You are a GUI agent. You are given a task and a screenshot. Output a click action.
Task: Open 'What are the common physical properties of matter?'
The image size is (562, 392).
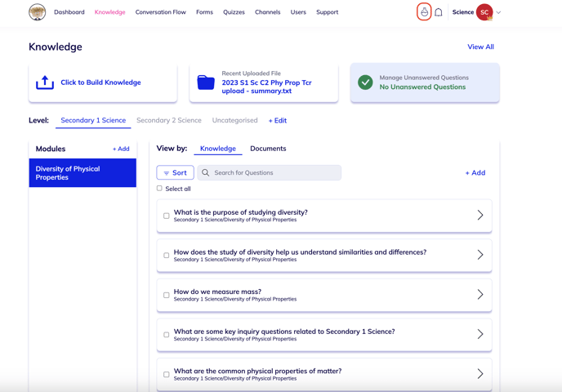[257, 372]
